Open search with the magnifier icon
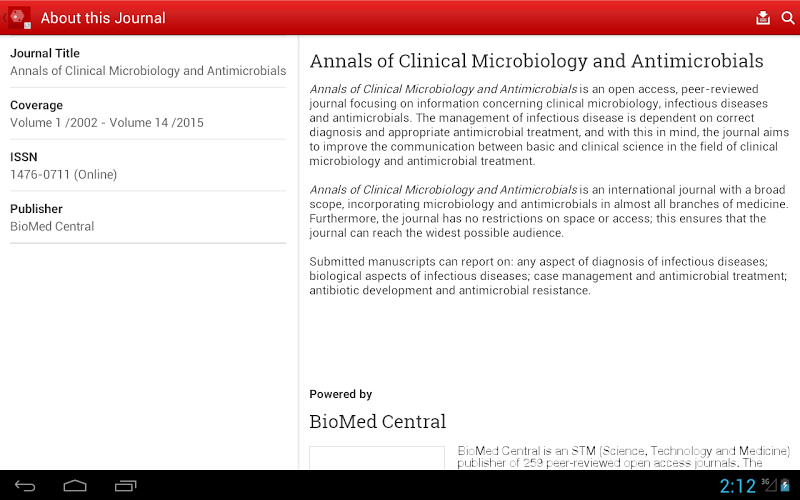 tap(788, 18)
